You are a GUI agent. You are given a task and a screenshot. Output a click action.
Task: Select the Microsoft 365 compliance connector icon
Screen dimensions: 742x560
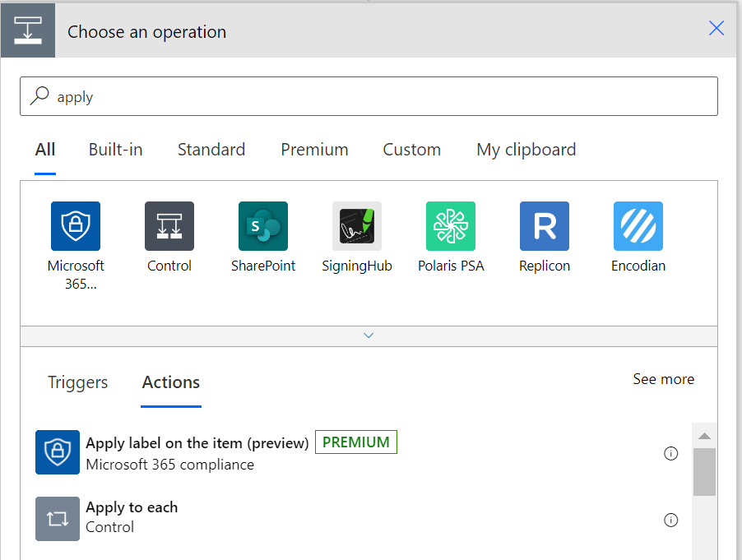pos(76,226)
